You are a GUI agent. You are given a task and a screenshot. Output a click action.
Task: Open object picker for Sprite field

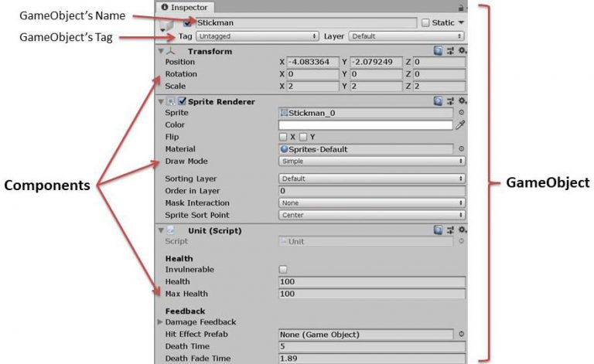click(461, 113)
